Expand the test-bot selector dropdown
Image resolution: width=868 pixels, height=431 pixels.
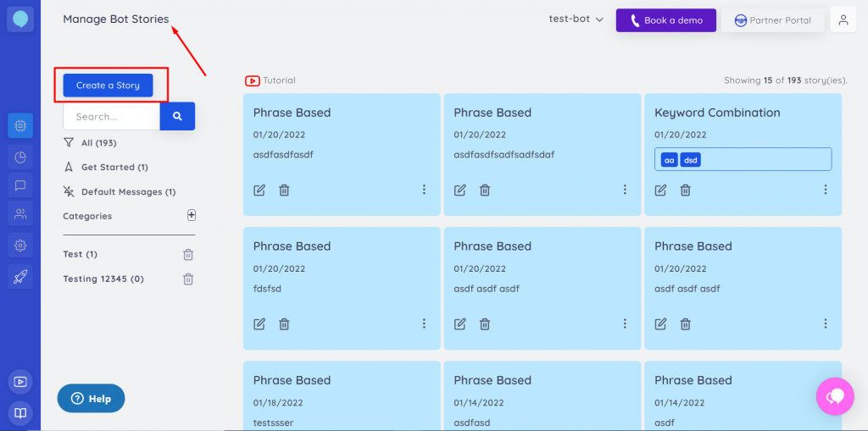[x=576, y=19]
